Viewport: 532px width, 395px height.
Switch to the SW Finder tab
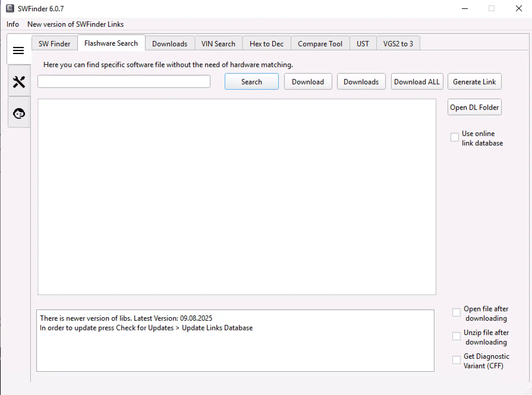[x=54, y=44]
